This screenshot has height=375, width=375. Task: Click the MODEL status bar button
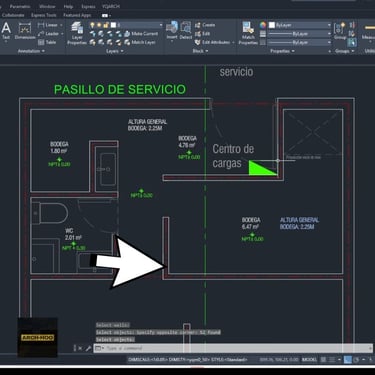310,360
